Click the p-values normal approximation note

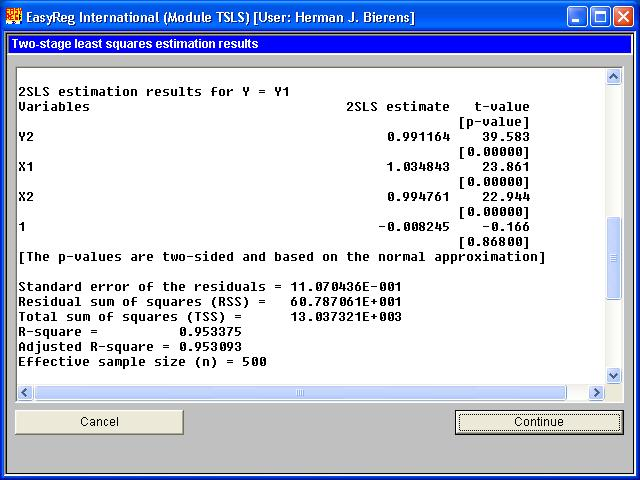[282, 257]
